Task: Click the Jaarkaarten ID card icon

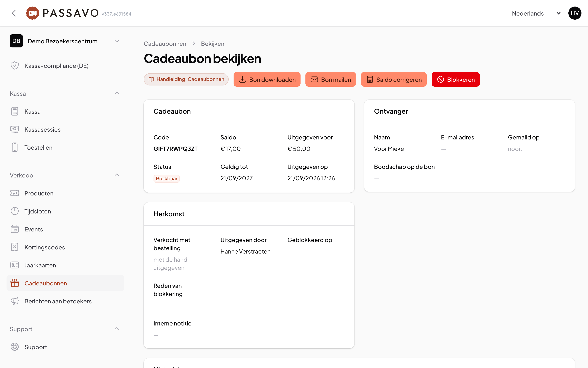Action: pos(14,265)
